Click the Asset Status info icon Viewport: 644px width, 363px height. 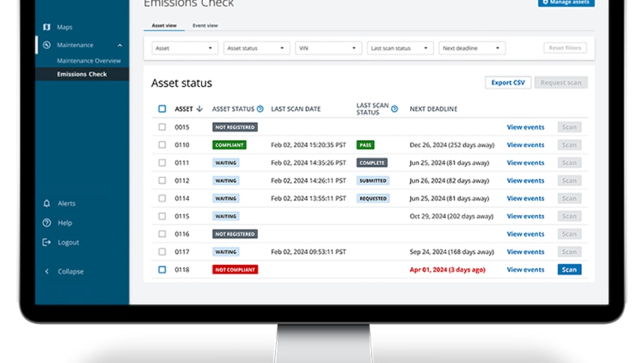(260, 109)
